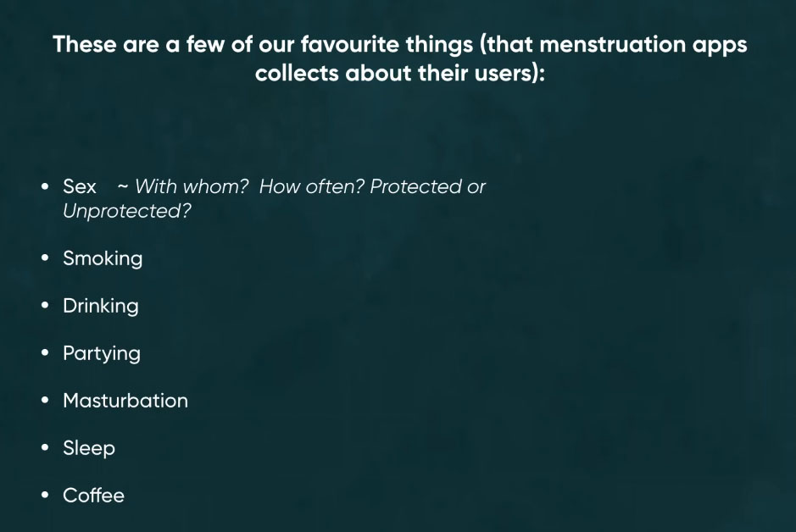
Task: Click the slide title starting "These are a few"
Action: click(x=399, y=44)
